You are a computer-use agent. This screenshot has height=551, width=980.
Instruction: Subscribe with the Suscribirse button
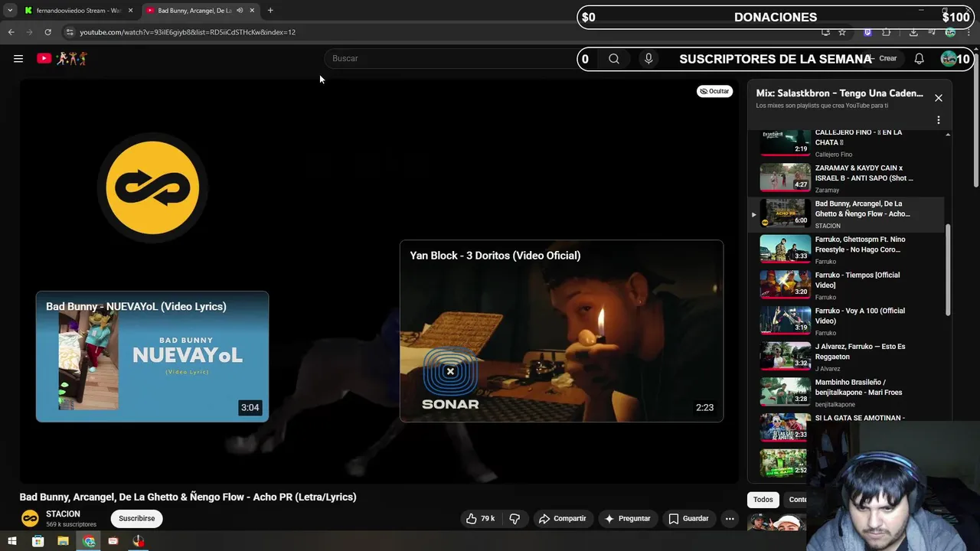click(137, 519)
